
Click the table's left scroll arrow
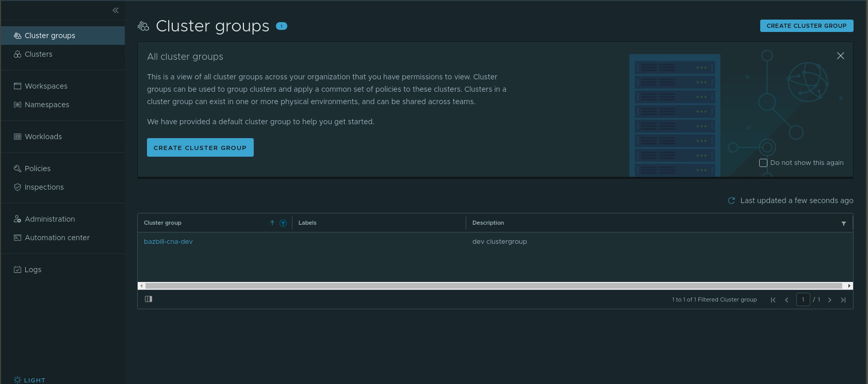click(142, 286)
